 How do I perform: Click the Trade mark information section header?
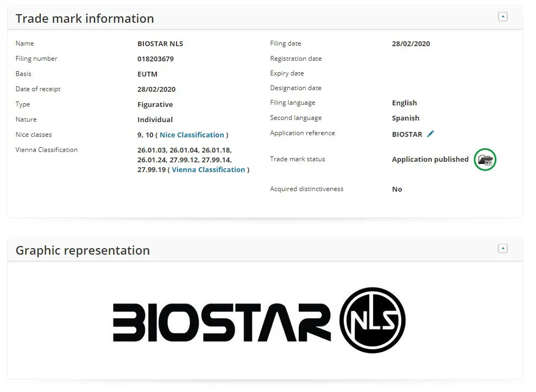85,18
